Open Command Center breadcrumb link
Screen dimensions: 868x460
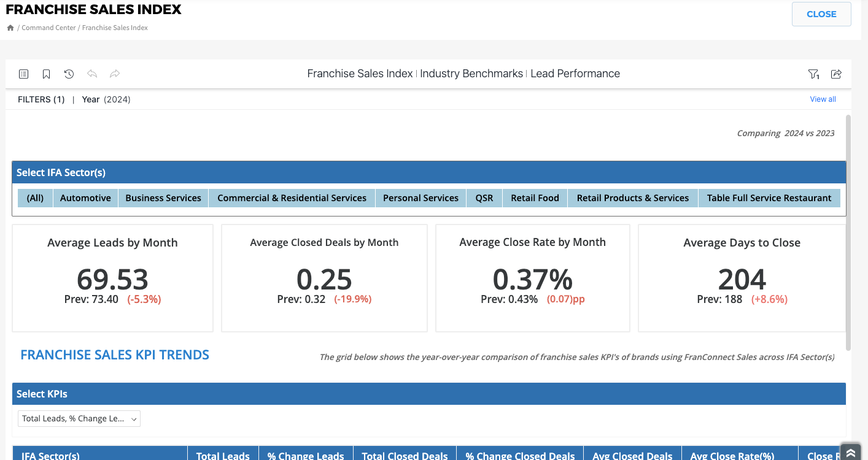tap(48, 28)
